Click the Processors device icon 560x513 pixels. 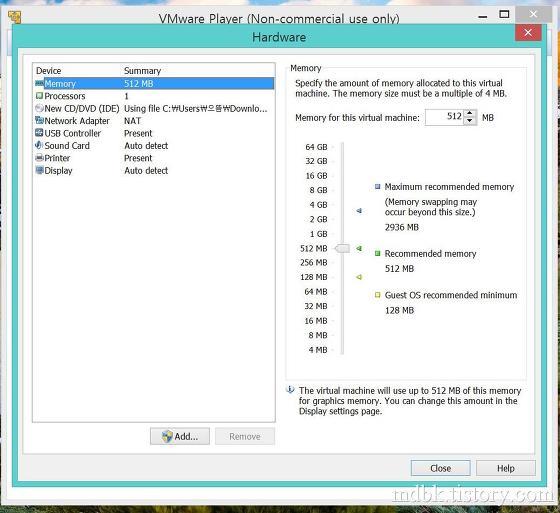coord(39,96)
